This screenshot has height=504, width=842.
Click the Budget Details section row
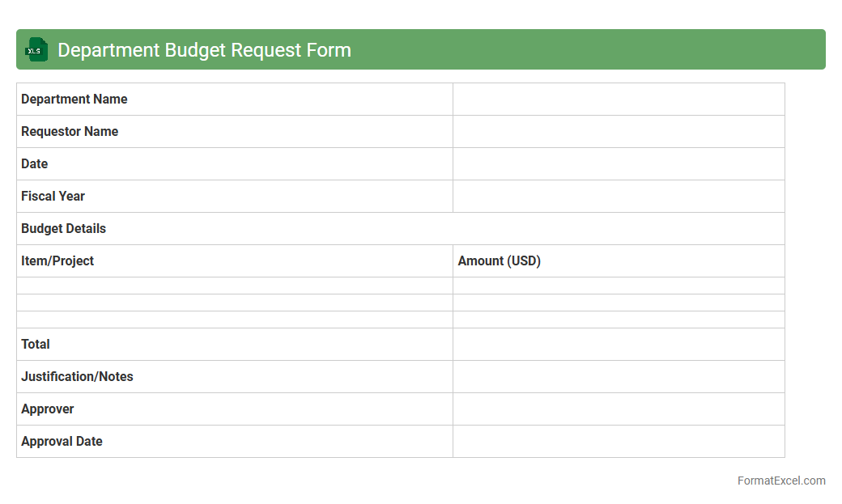(x=400, y=229)
